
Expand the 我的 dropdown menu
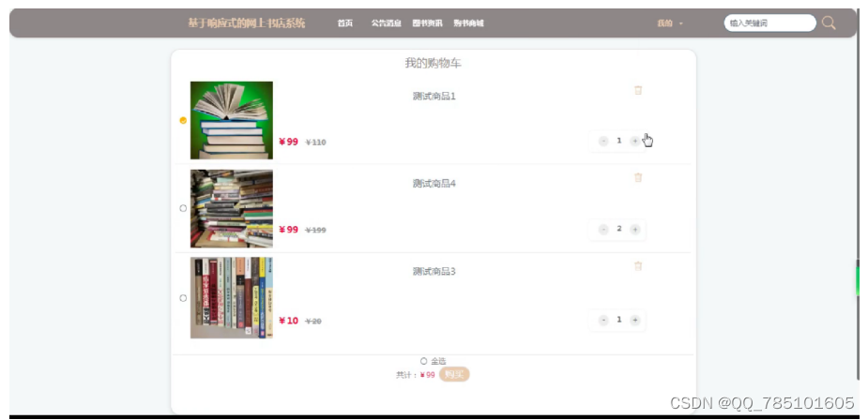tap(670, 23)
